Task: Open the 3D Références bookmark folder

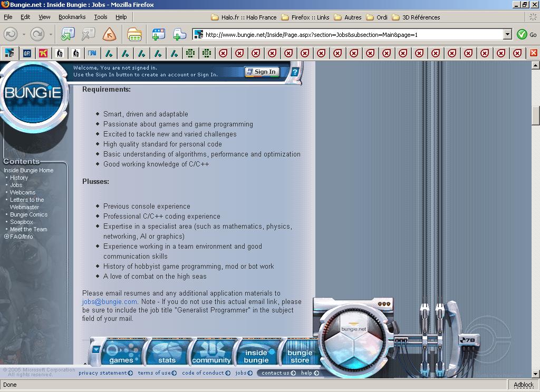Action: coord(416,17)
